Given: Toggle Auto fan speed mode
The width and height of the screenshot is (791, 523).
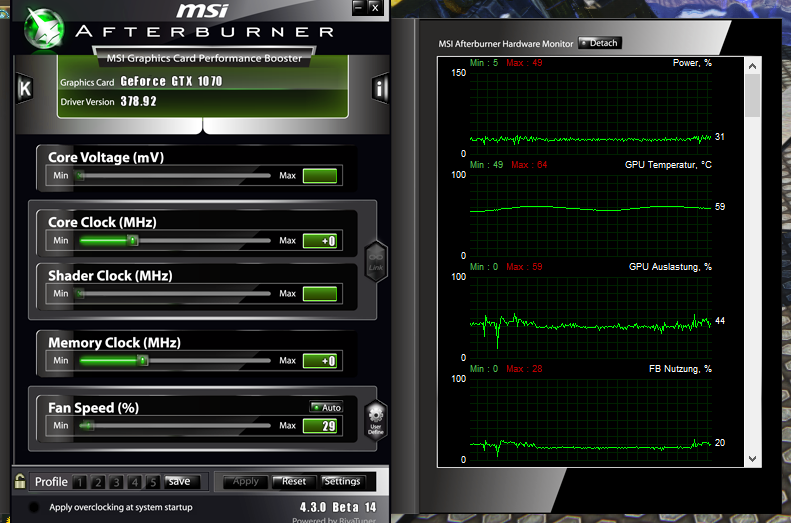Looking at the screenshot, I should click(x=326, y=407).
